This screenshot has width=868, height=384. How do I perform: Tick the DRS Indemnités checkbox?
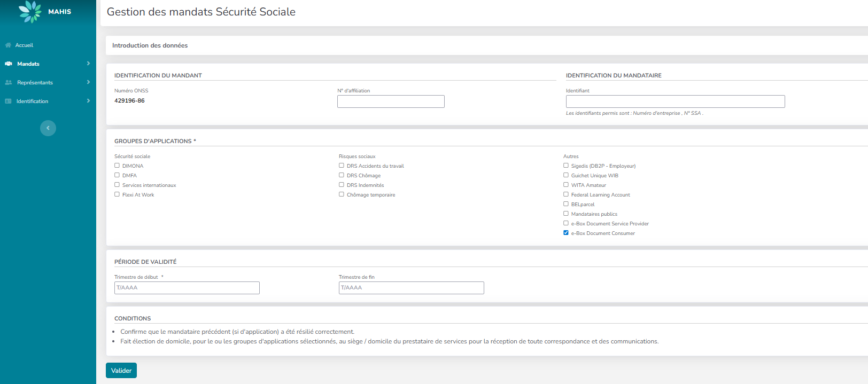coord(342,185)
